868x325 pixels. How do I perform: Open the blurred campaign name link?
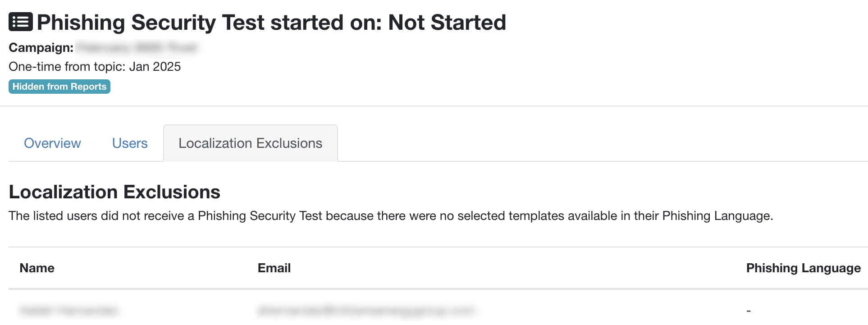[137, 47]
